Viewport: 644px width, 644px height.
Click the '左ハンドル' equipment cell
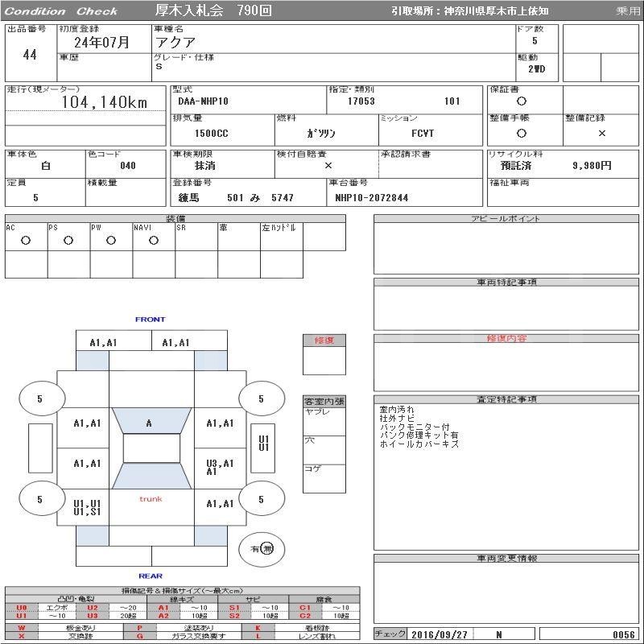(282, 237)
